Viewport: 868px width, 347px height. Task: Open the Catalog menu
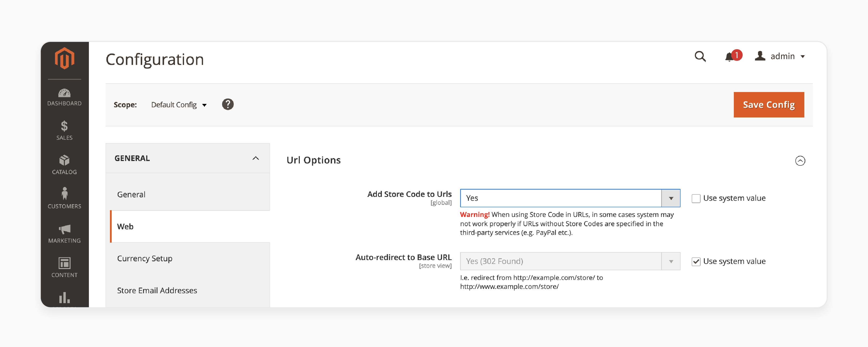64,165
